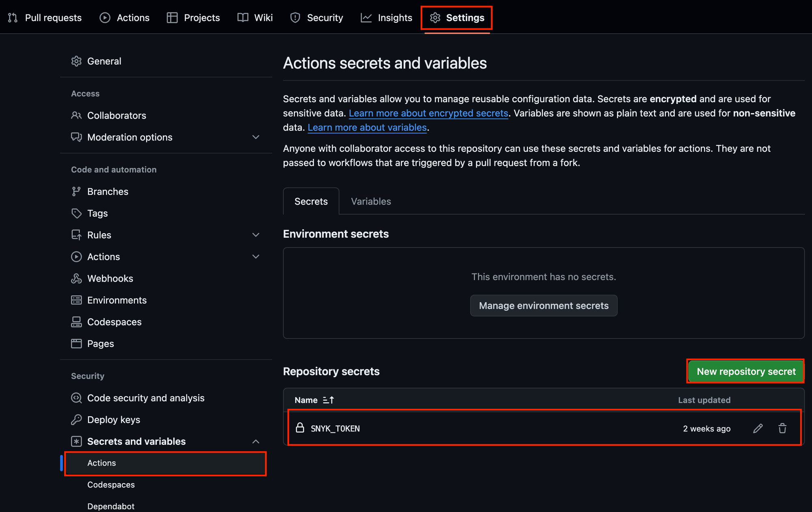This screenshot has width=812, height=512.
Task: Click the Deploy keys key icon
Action: click(76, 419)
